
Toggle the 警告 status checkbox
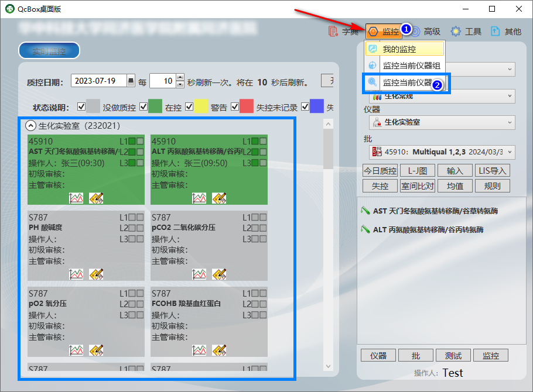tap(189, 106)
